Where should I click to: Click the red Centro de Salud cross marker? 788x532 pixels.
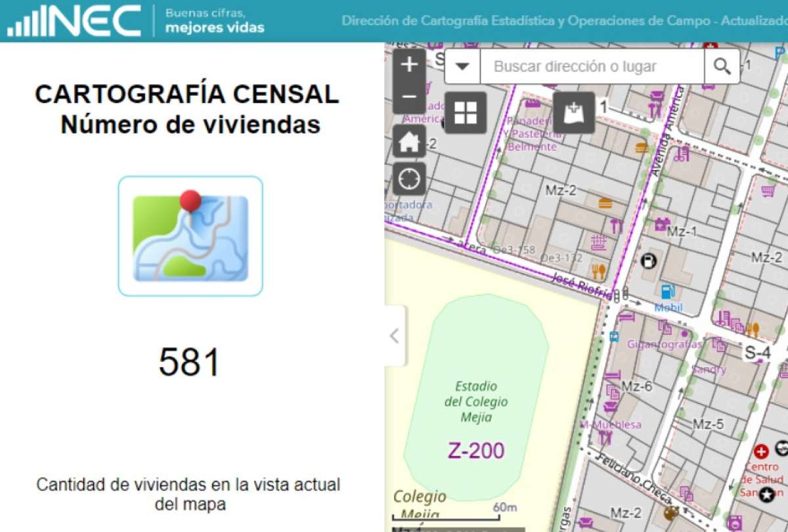click(x=760, y=451)
